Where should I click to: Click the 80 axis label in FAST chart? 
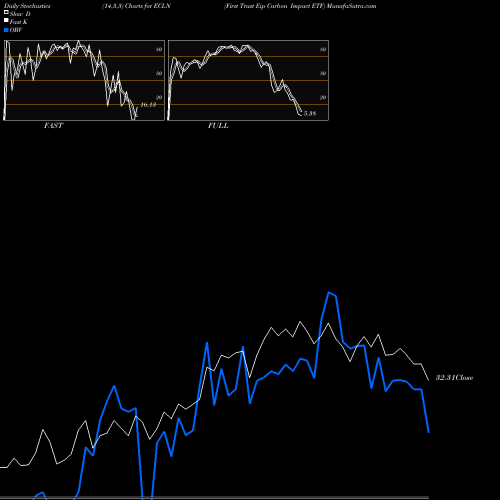pyautogui.click(x=159, y=49)
